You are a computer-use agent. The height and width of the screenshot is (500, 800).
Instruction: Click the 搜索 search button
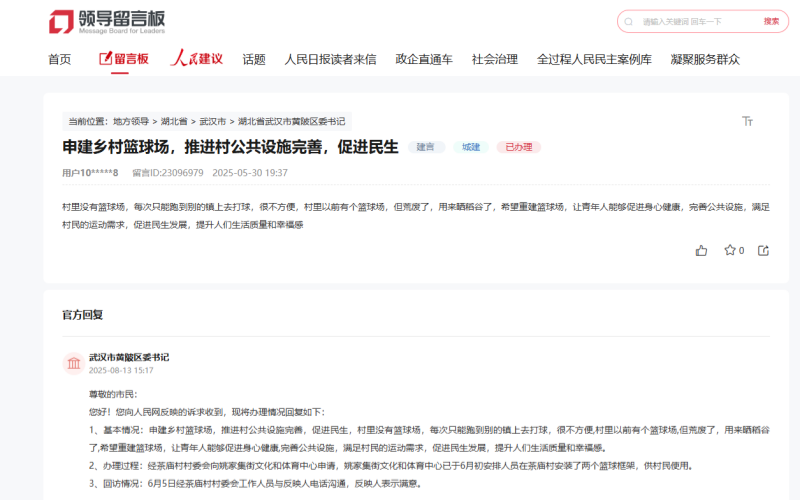(771, 21)
